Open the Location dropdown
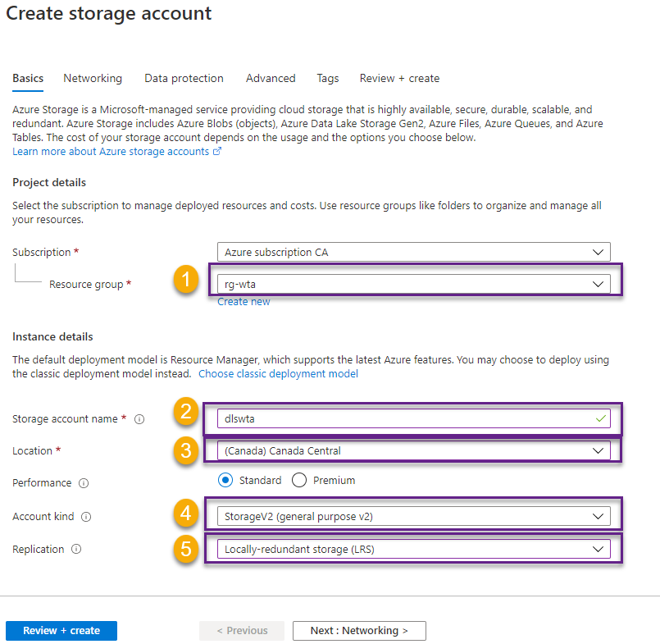Viewport: 660px width, 644px height. pyautogui.click(x=413, y=450)
